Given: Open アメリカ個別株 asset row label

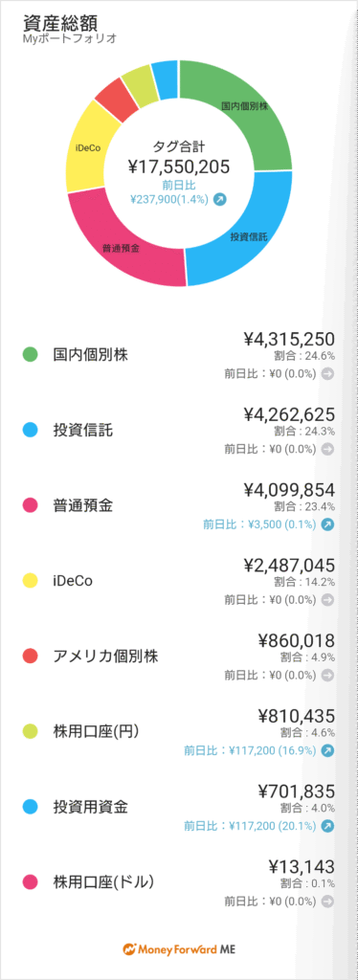Looking at the screenshot, I should click(x=105, y=657).
